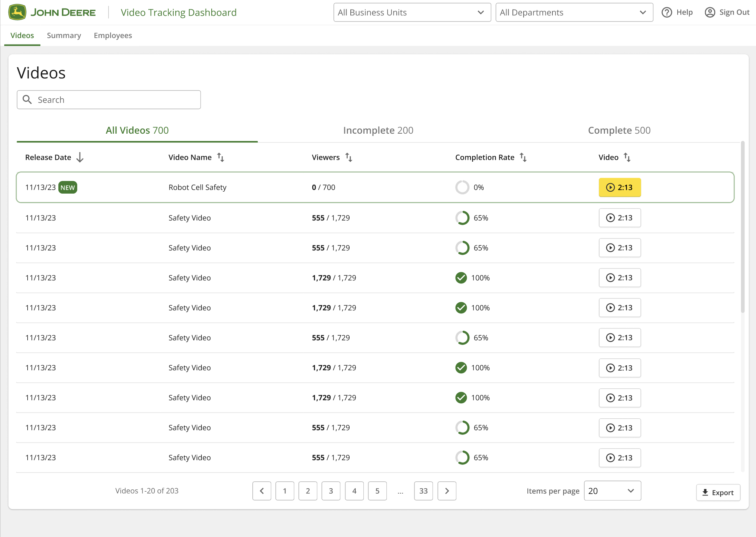756x537 pixels.
Task: Click the 0 / 700 viewers cell
Action: 323,187
